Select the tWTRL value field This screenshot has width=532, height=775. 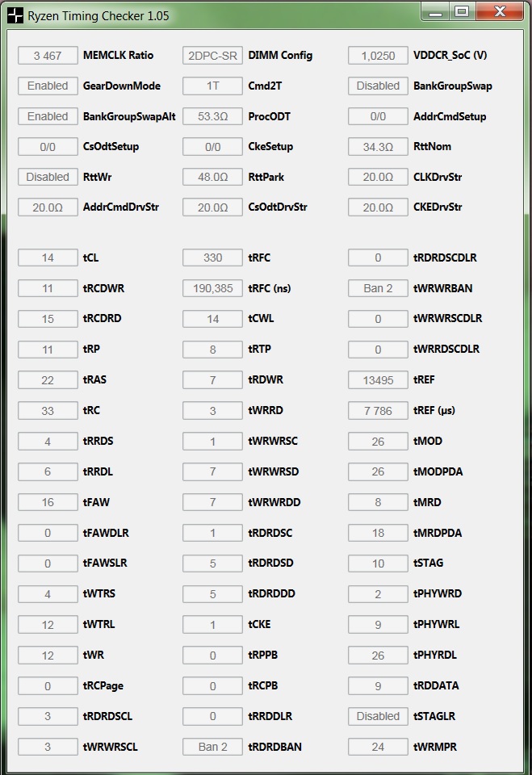pos(48,625)
